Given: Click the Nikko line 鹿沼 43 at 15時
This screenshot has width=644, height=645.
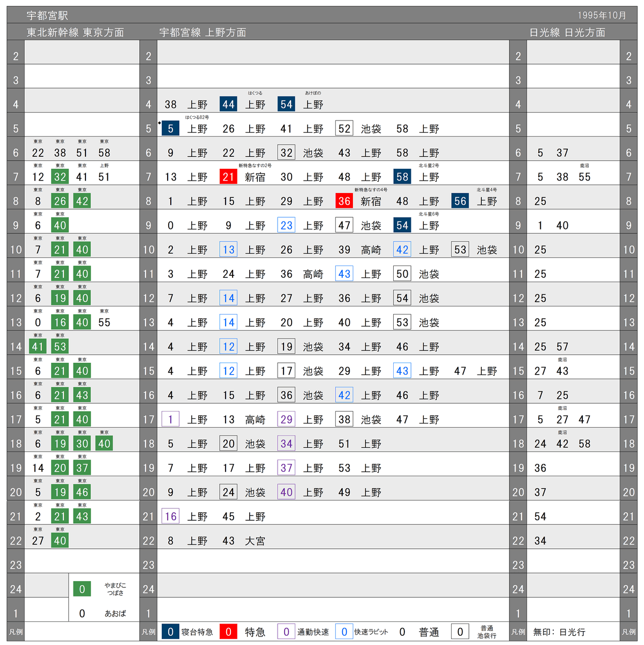Looking at the screenshot, I should point(562,371).
